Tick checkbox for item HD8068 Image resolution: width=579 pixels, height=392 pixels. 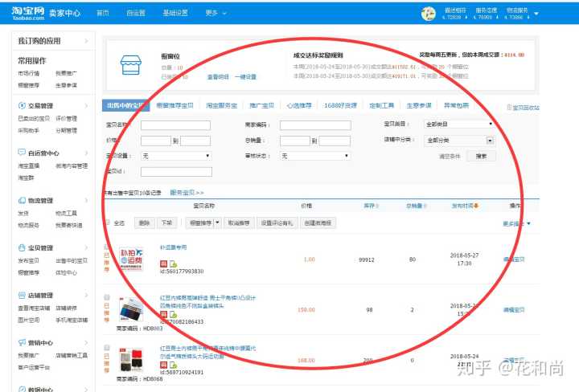107,348
